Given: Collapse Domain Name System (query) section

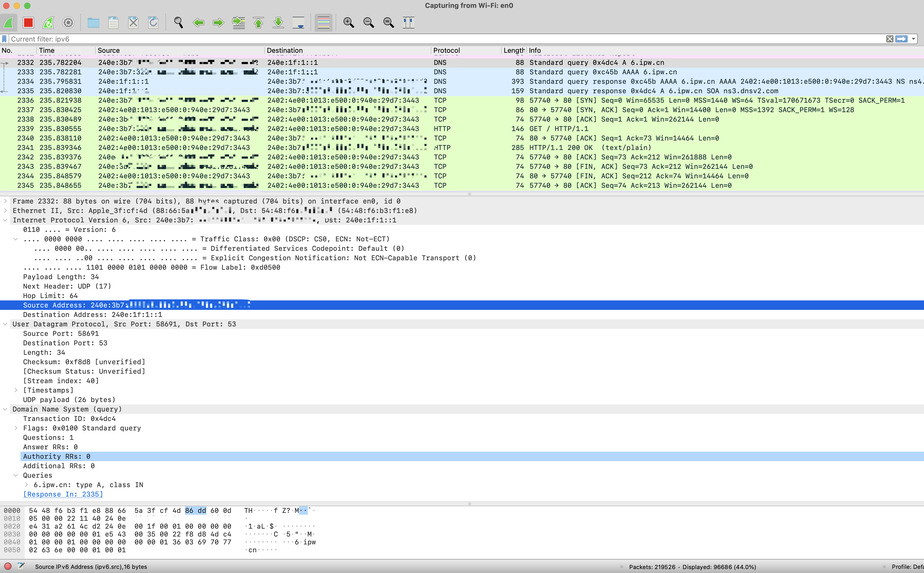Looking at the screenshot, I should pos(5,409).
